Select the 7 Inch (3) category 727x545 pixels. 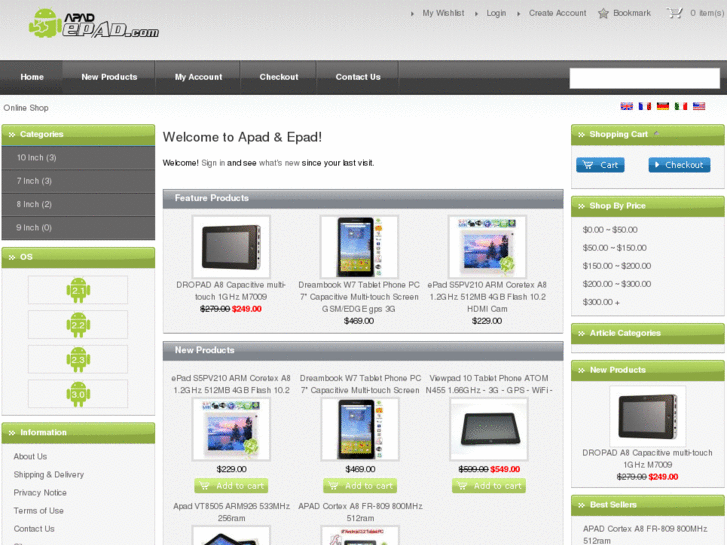[x=78, y=181]
